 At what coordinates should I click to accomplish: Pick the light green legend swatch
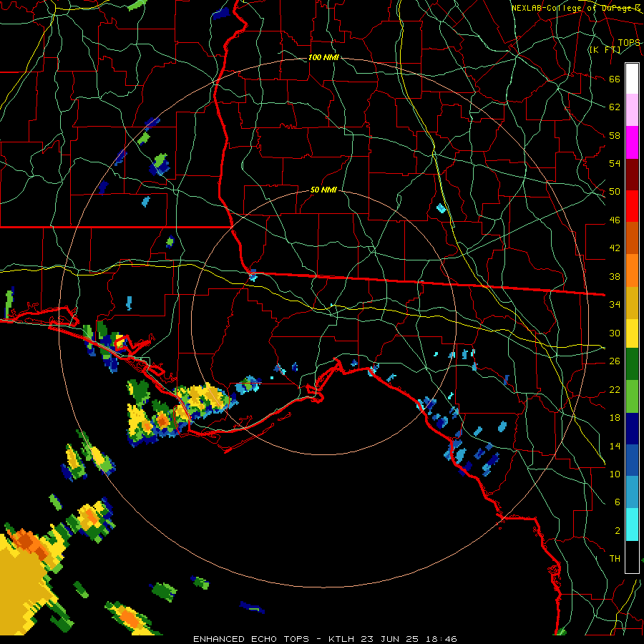(632, 396)
